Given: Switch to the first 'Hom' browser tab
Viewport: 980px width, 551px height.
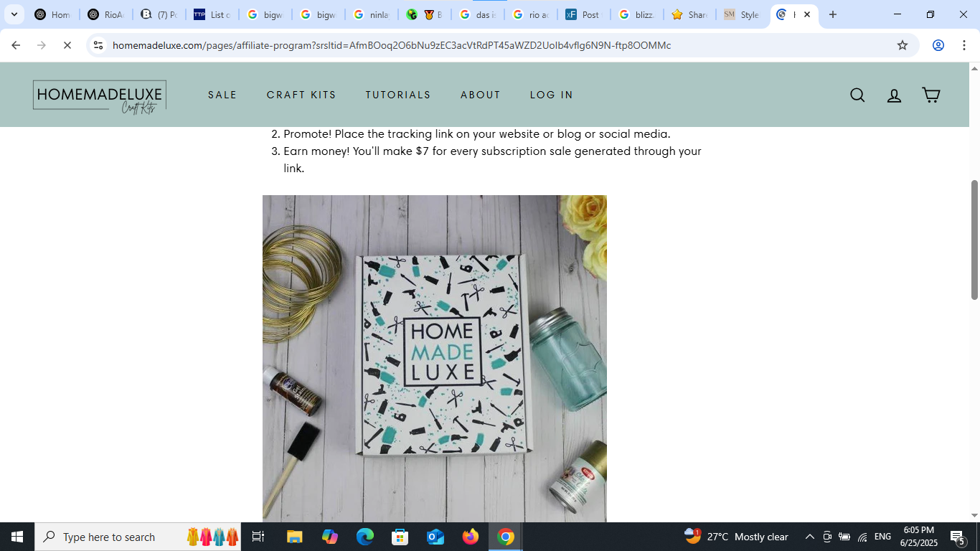Looking at the screenshot, I should point(52,14).
